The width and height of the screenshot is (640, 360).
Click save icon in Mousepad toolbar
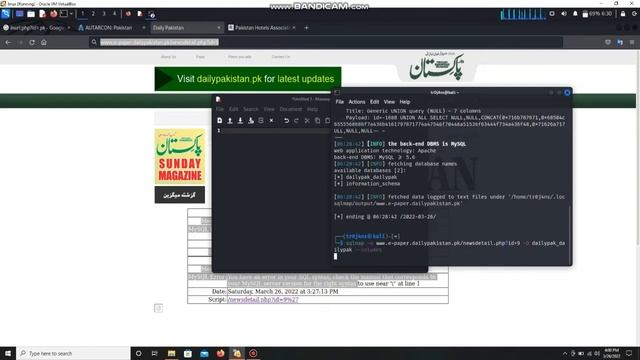[x=240, y=120]
